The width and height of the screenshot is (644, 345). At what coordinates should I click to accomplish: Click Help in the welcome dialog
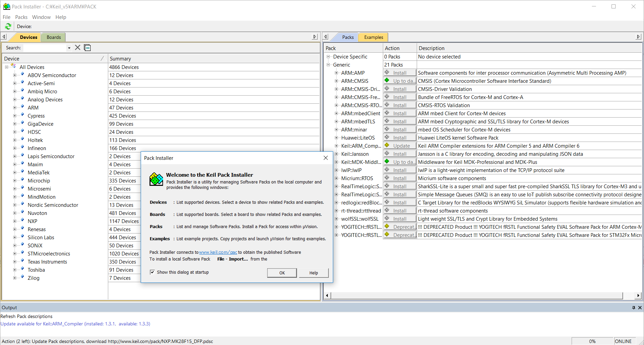(x=314, y=273)
